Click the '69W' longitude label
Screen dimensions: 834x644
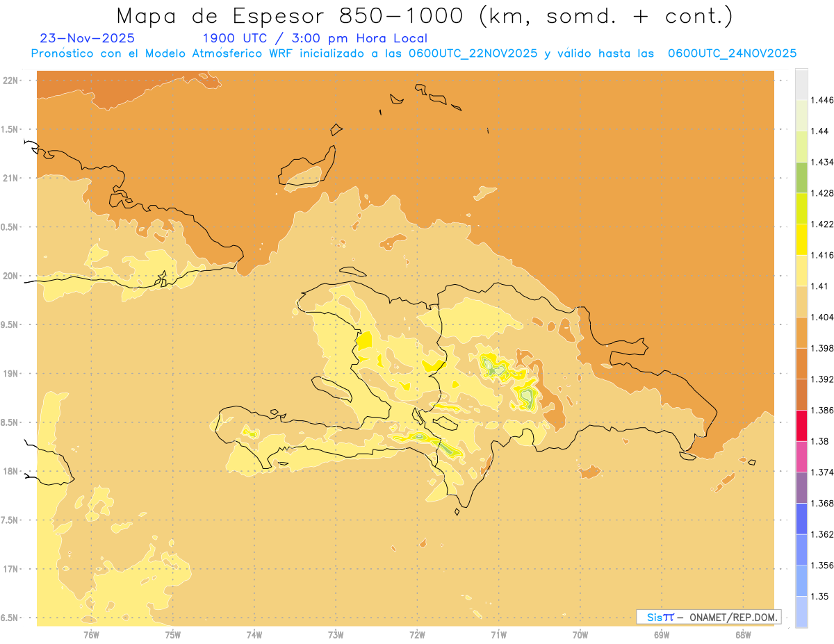tap(662, 635)
